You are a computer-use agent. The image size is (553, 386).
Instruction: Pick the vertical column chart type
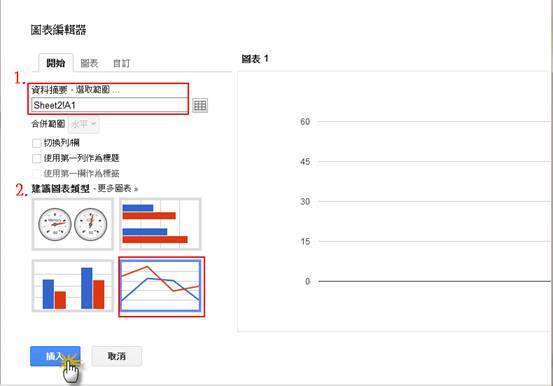pos(73,286)
